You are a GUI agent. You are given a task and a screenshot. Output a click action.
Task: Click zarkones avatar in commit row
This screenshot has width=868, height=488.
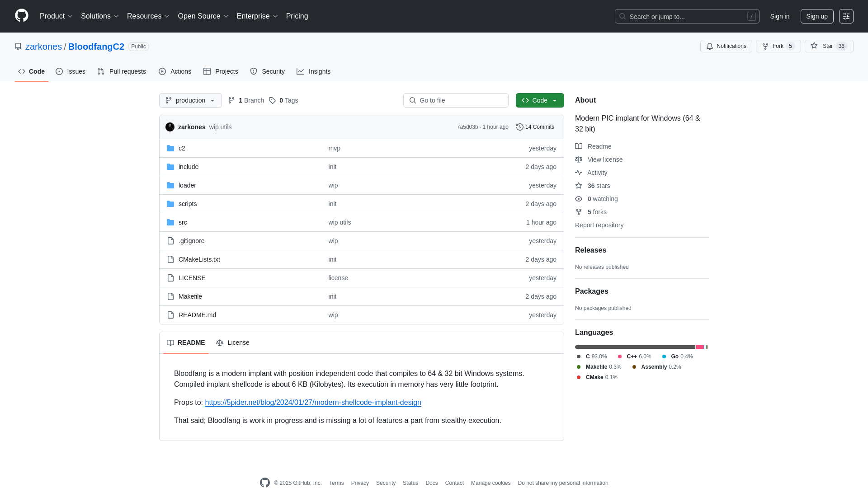click(x=170, y=127)
